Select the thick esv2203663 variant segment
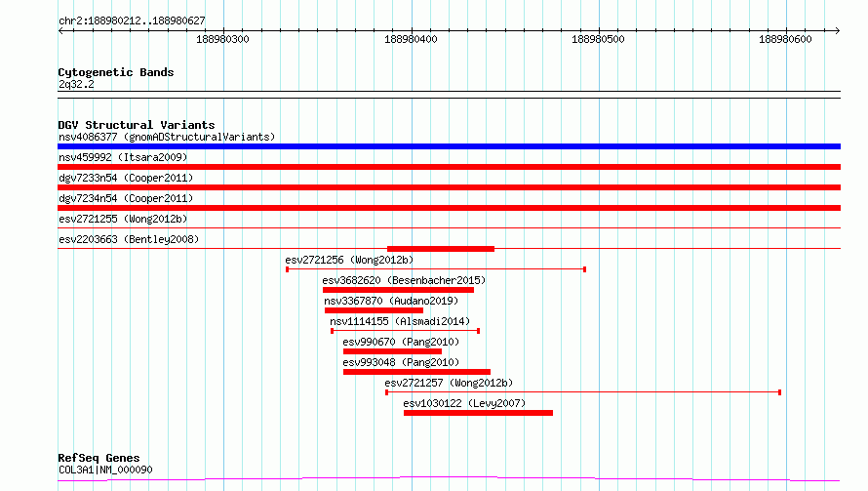The image size is (868, 491). 441,249
